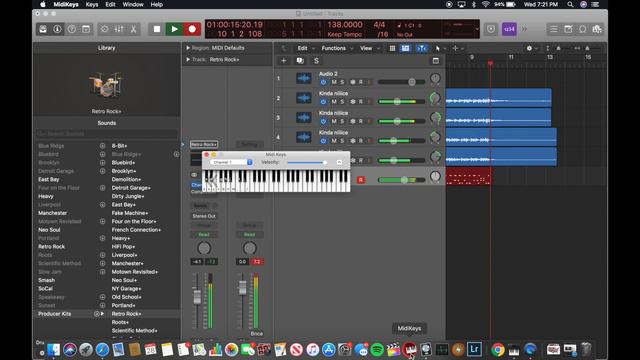The image size is (640, 360).
Task: Toggle Flex show/hide button
Action: [421, 48]
